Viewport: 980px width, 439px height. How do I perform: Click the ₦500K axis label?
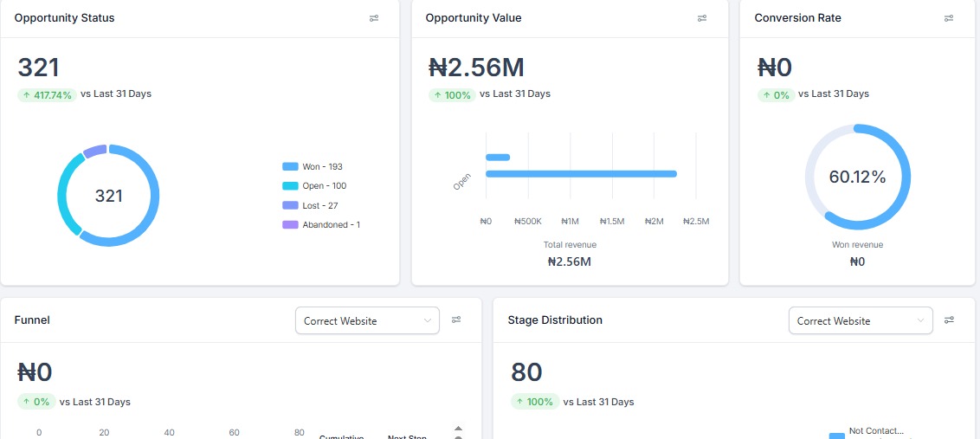[x=528, y=222]
